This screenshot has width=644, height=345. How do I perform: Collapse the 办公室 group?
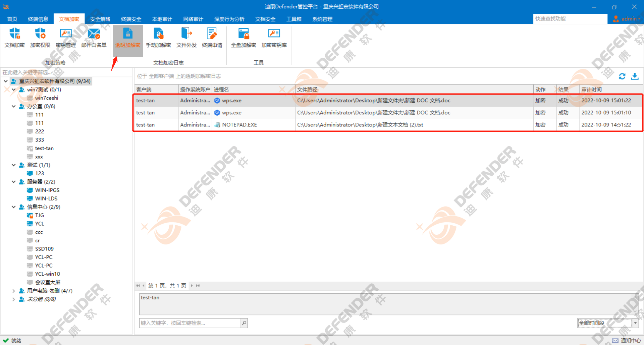pos(14,106)
